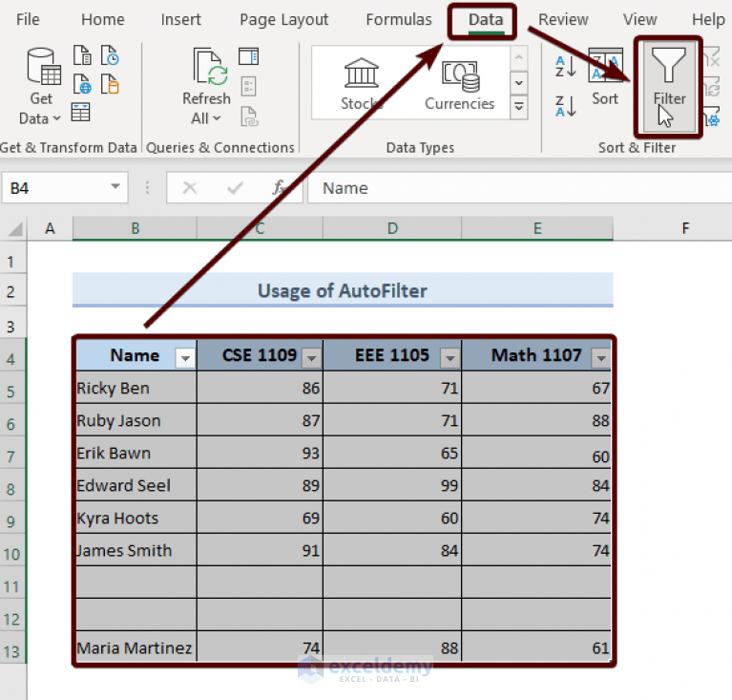Select the cell 'Maria Martinez'

click(x=136, y=647)
